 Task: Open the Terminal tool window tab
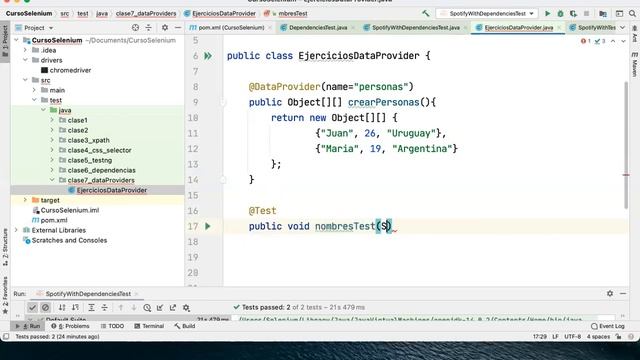(x=149, y=326)
